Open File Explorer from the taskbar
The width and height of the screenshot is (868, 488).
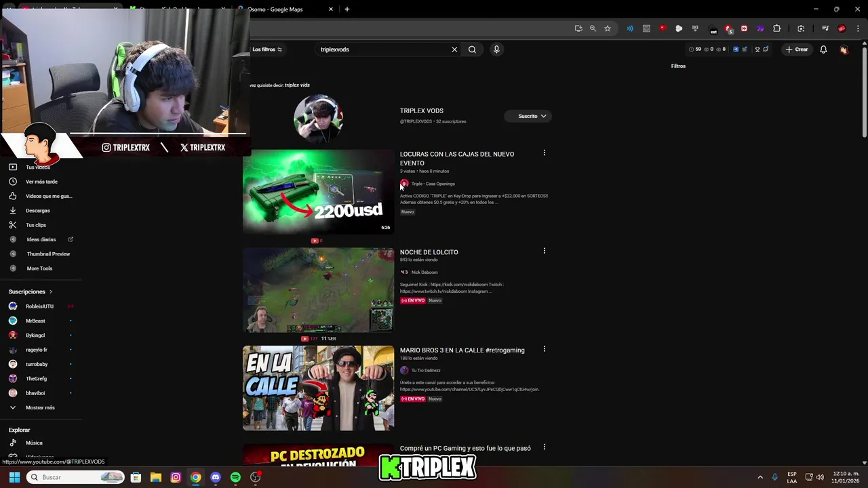click(x=155, y=477)
